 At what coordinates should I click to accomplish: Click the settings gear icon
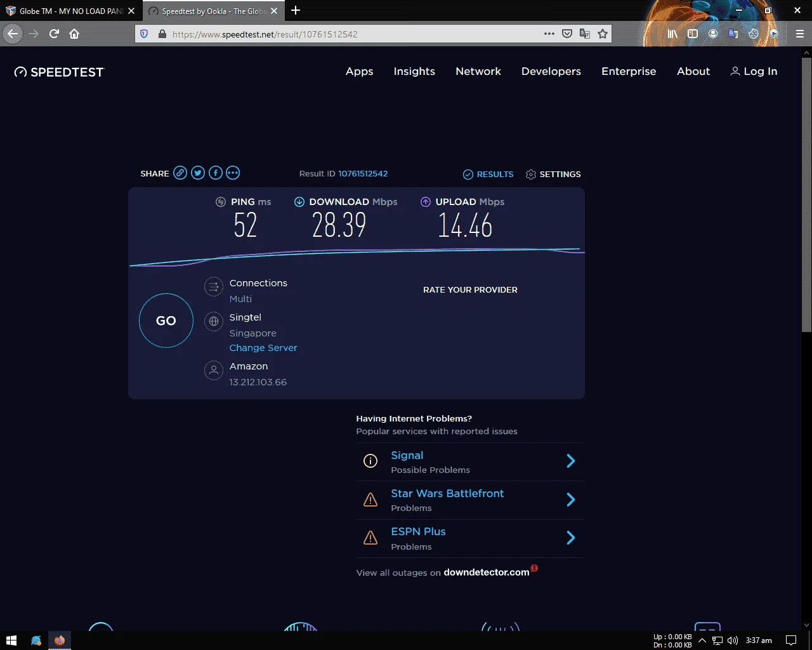[531, 174]
